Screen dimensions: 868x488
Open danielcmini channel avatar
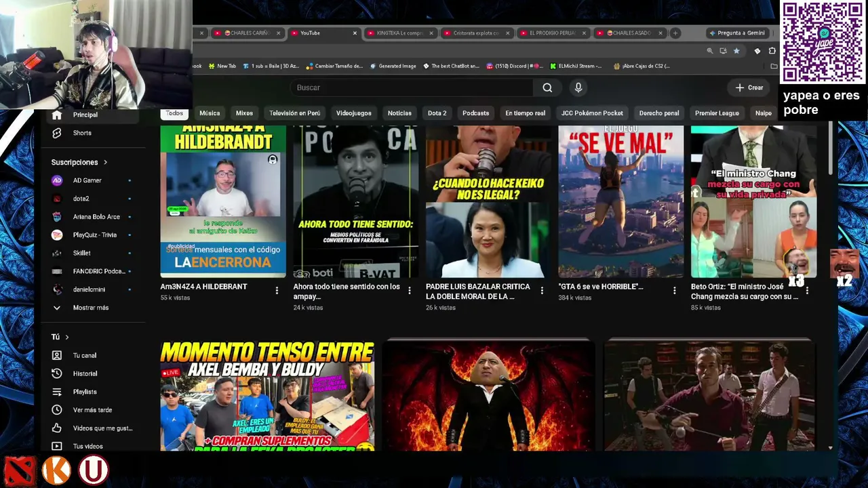[57, 289]
